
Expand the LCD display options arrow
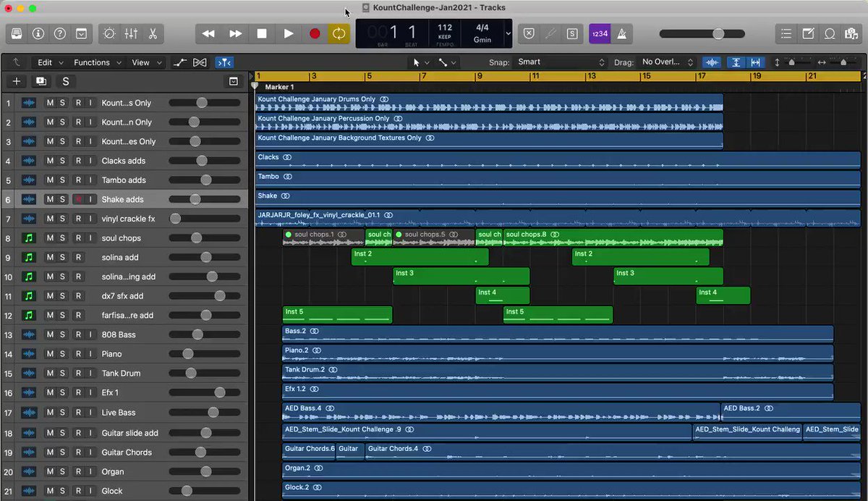(x=508, y=33)
